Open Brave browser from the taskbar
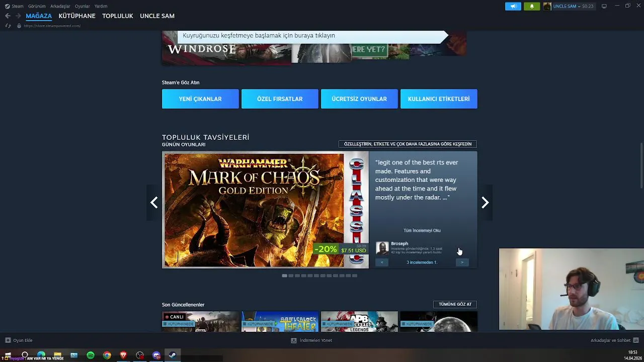 (123, 355)
